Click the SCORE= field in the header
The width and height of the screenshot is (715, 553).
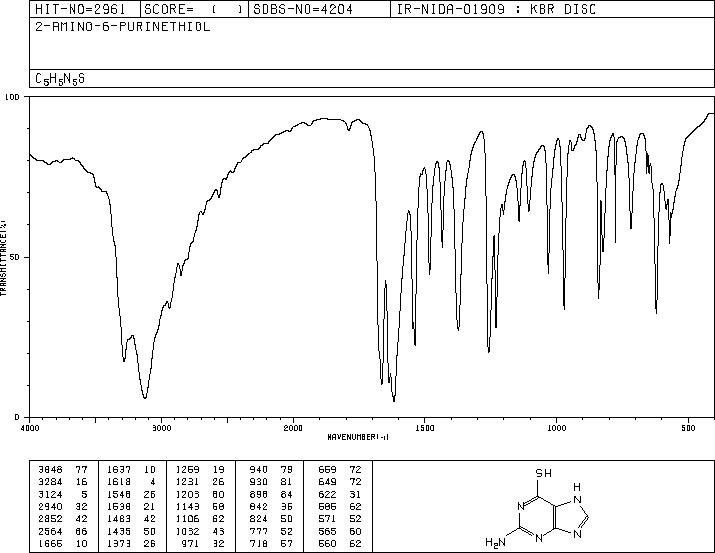[194, 9]
